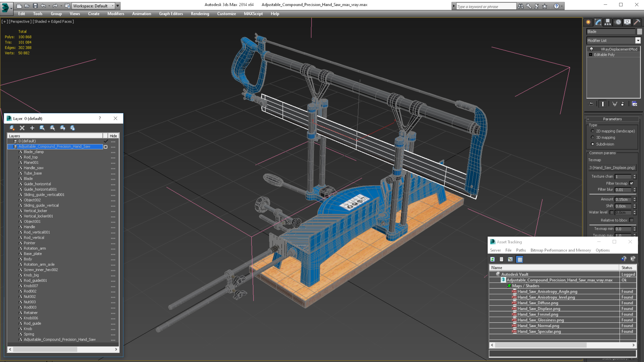The width and height of the screenshot is (644, 362).
Task: Open the Hierarchy command panel tab
Action: tap(608, 22)
